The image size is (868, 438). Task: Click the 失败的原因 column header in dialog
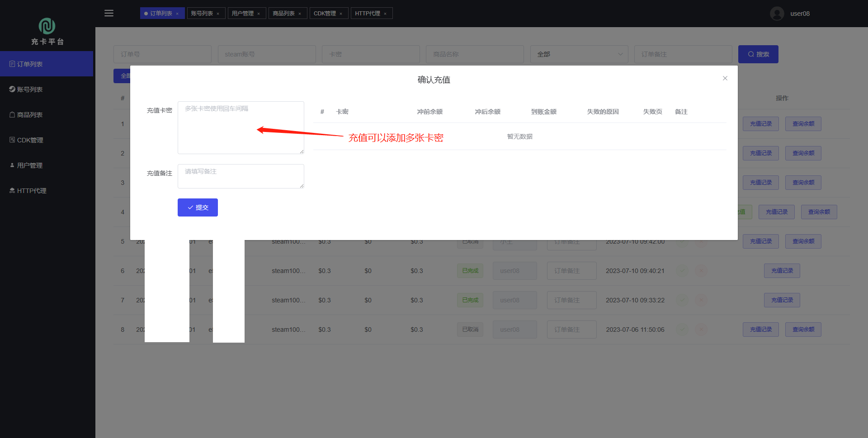603,112
